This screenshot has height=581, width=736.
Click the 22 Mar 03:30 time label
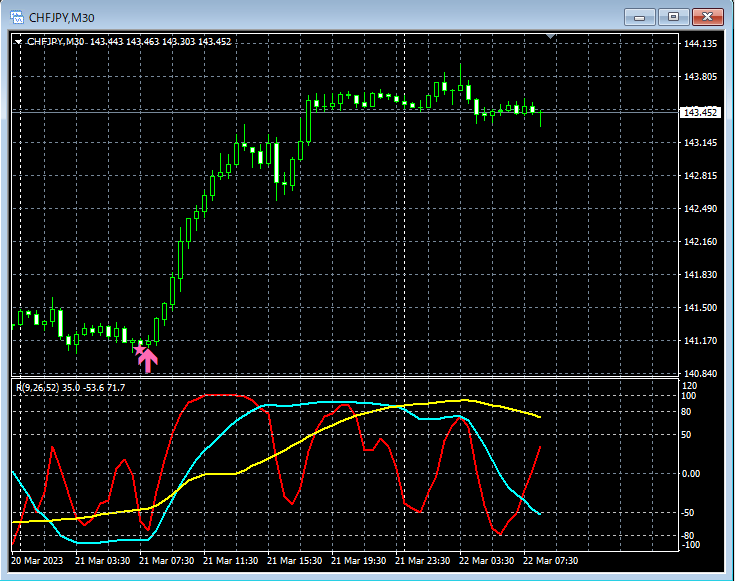[x=486, y=560]
